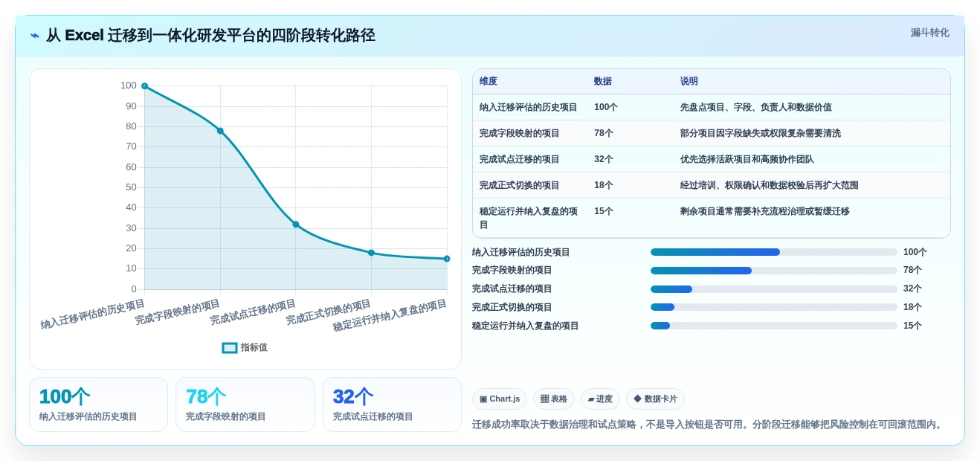Click the chart data point at value 18
Image resolution: width=980 pixels, height=461 pixels.
[x=371, y=253]
